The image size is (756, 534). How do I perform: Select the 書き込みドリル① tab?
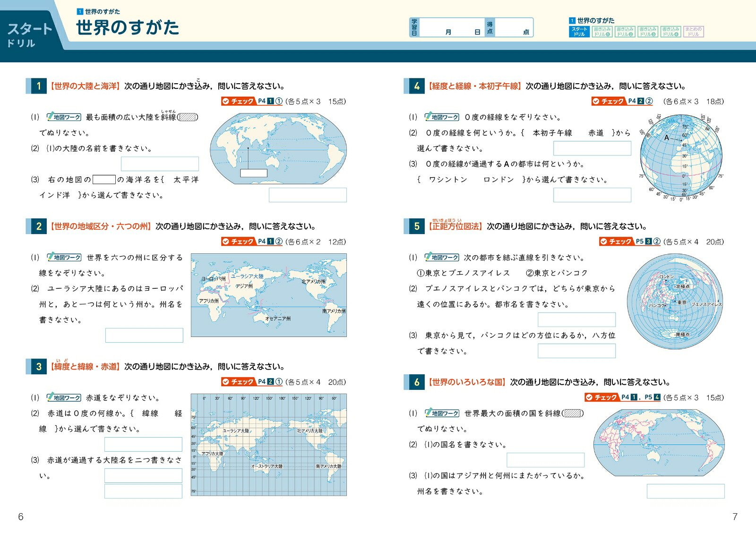click(602, 32)
